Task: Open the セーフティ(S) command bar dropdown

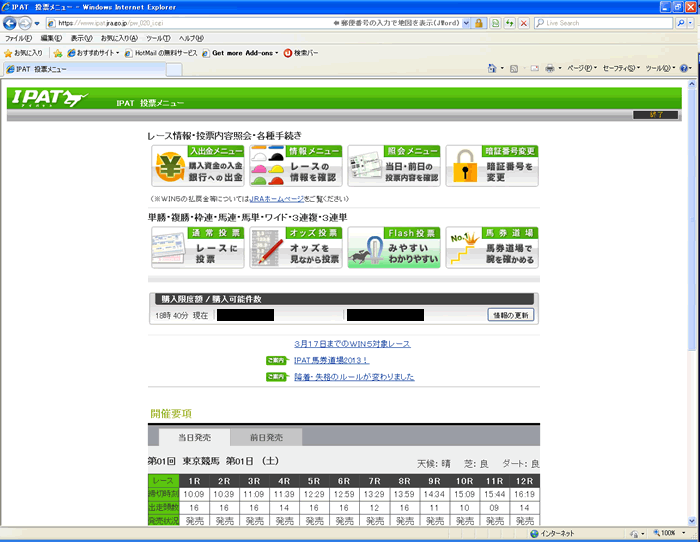Action: 621,68
